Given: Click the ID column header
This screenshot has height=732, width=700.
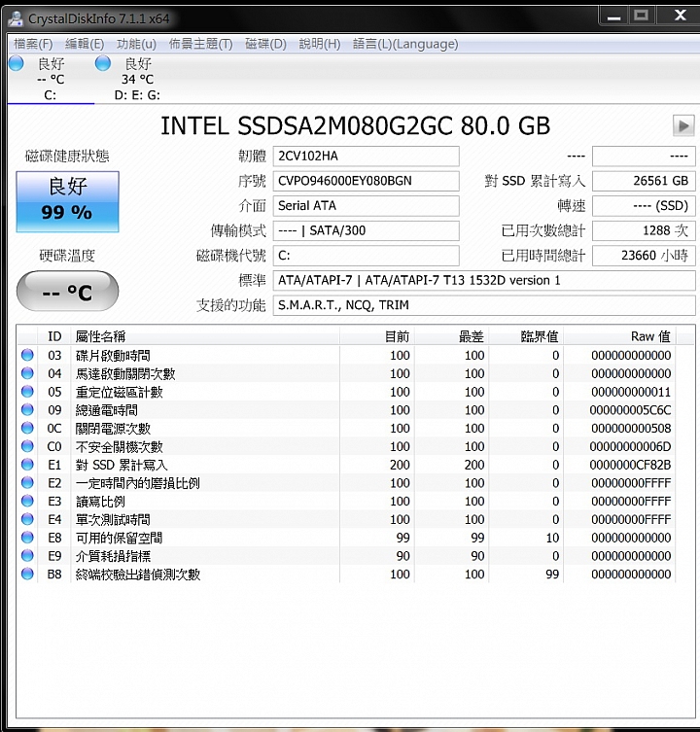Looking at the screenshot, I should (x=54, y=336).
